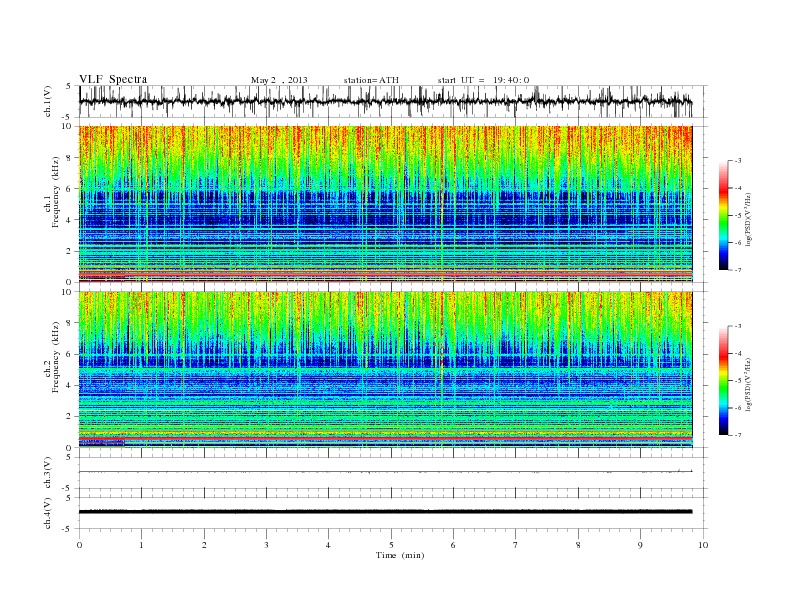792x612 pixels.
Task: Click the thick ch.4 voltage trace
Action: tap(385, 512)
